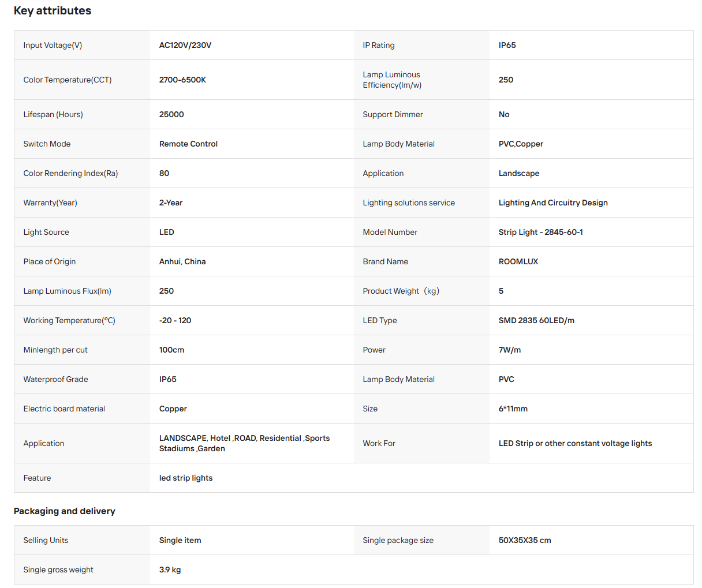Click the Single item selling units value

(180, 540)
